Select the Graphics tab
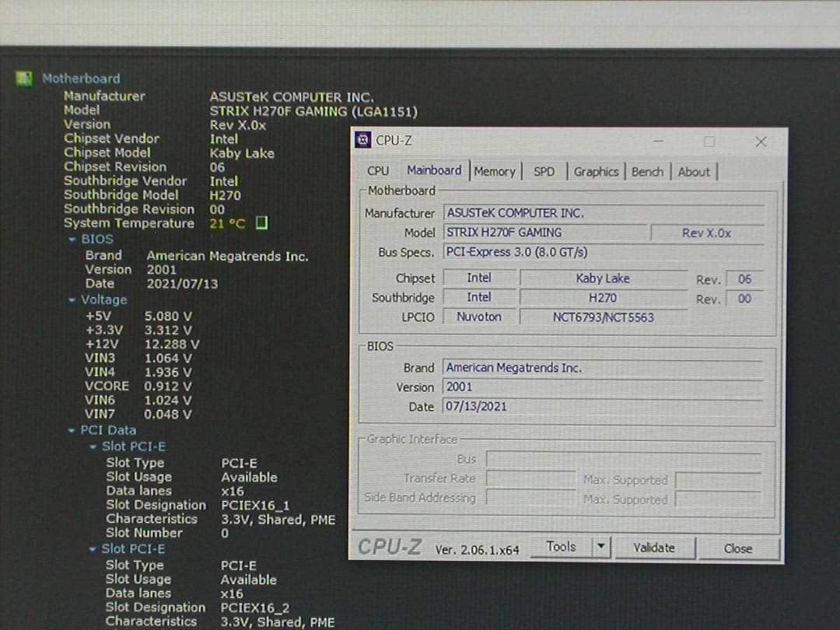This screenshot has height=630, width=840. 596,170
